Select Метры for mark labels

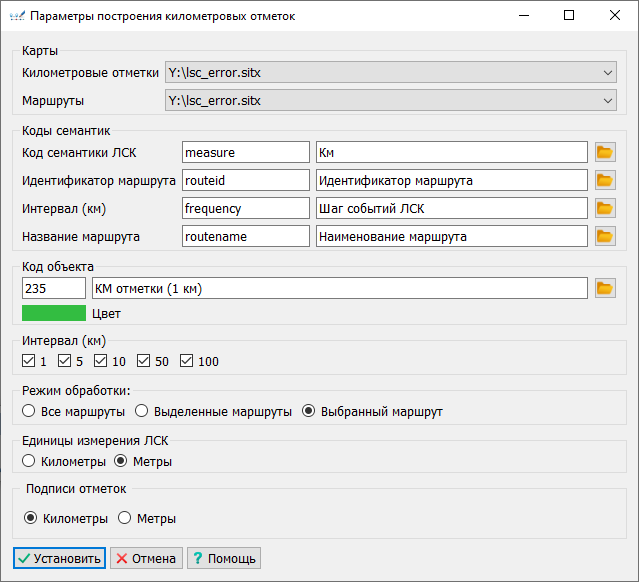click(x=125, y=518)
